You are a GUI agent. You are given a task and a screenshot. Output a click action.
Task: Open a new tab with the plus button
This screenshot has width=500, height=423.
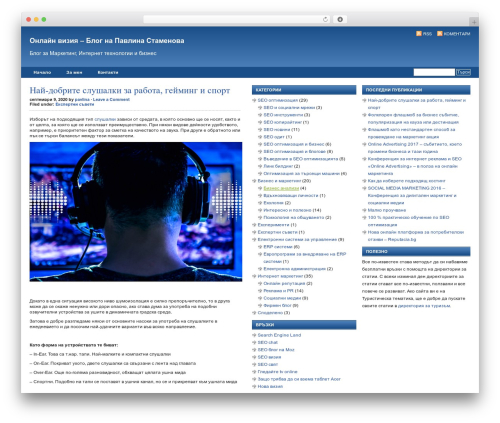(474, 22)
